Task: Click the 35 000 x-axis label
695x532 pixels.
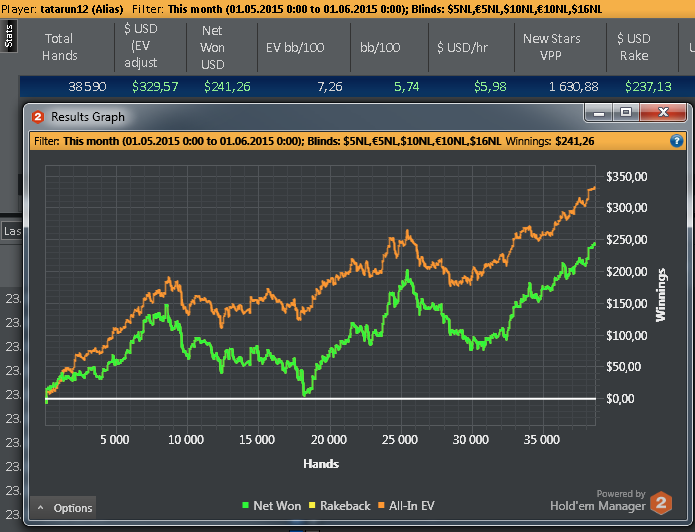Action: pyautogui.click(x=542, y=440)
